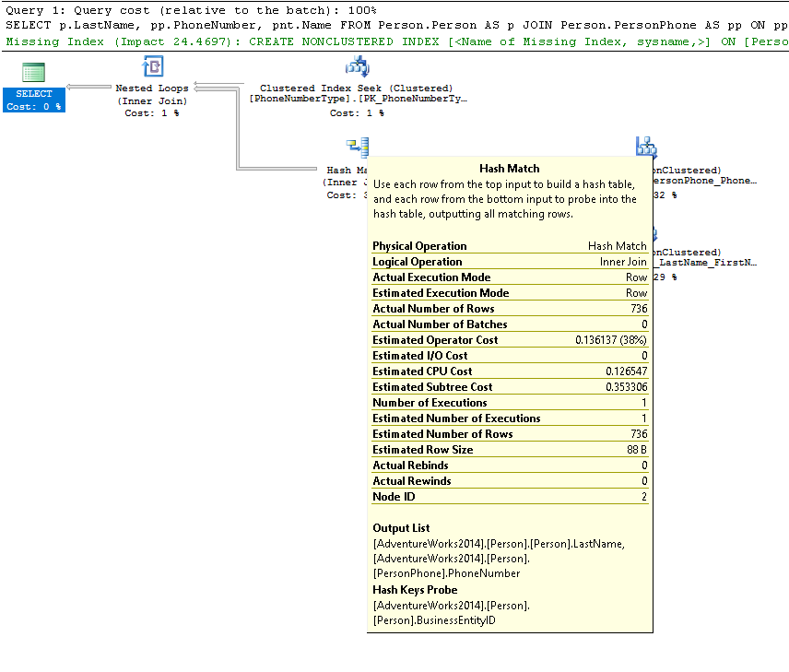Viewport: 789px width, 672px height.
Task: Select the Physical Operation row in tooltip
Action: pyautogui.click(x=510, y=246)
